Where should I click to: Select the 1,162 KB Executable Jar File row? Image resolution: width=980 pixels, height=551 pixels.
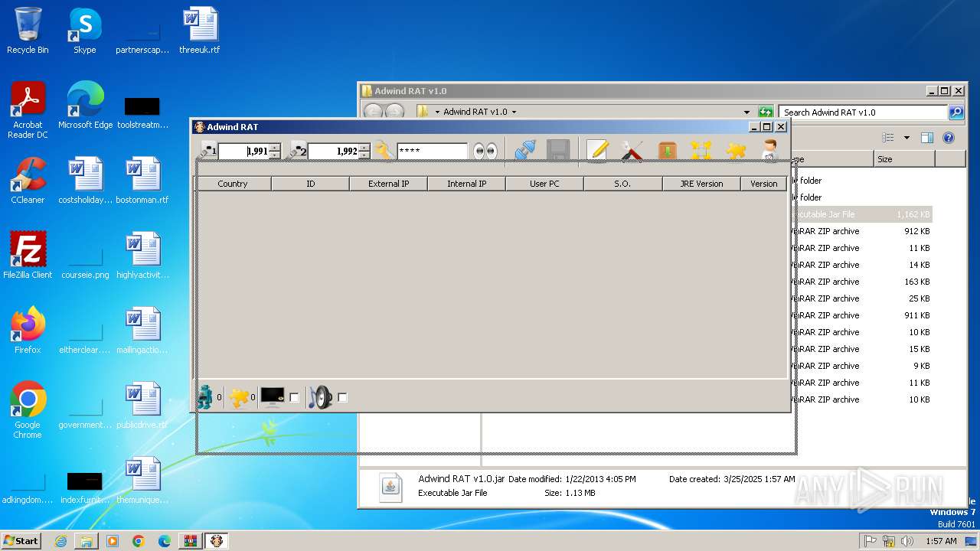pos(861,214)
